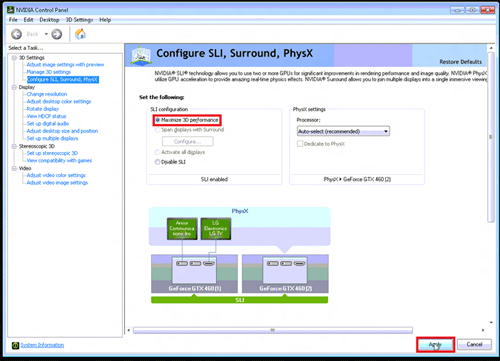This screenshot has height=361, width=500.
Task: Open Rotate display task
Action: [43, 109]
